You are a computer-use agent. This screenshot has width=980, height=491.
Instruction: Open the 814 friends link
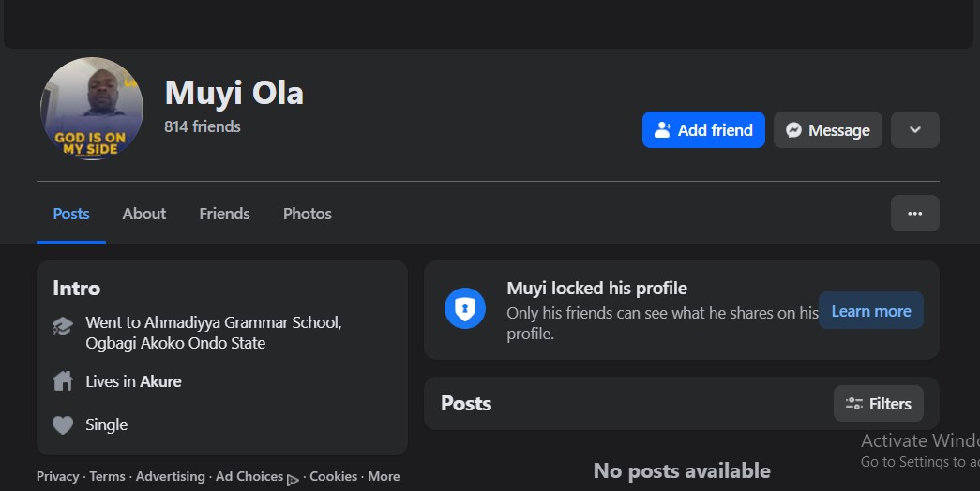pos(203,126)
